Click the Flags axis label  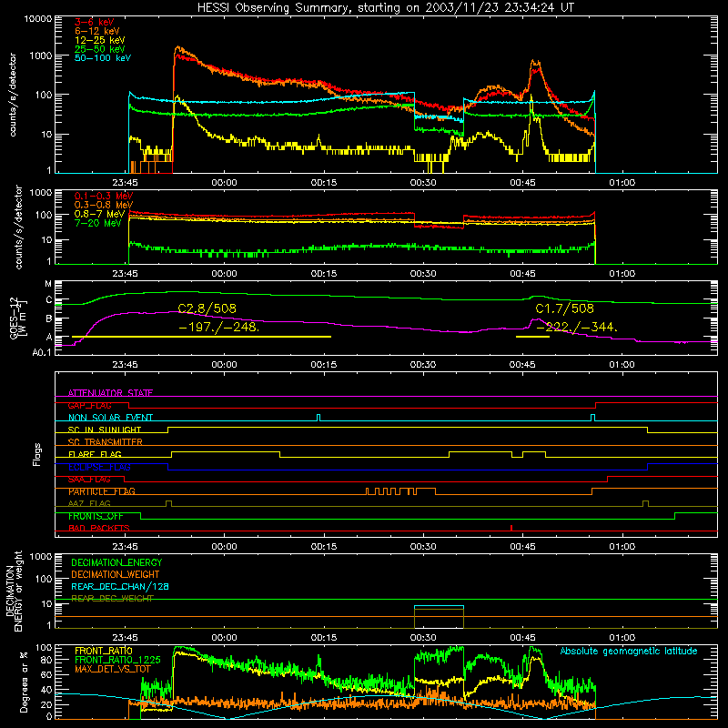coord(36,454)
